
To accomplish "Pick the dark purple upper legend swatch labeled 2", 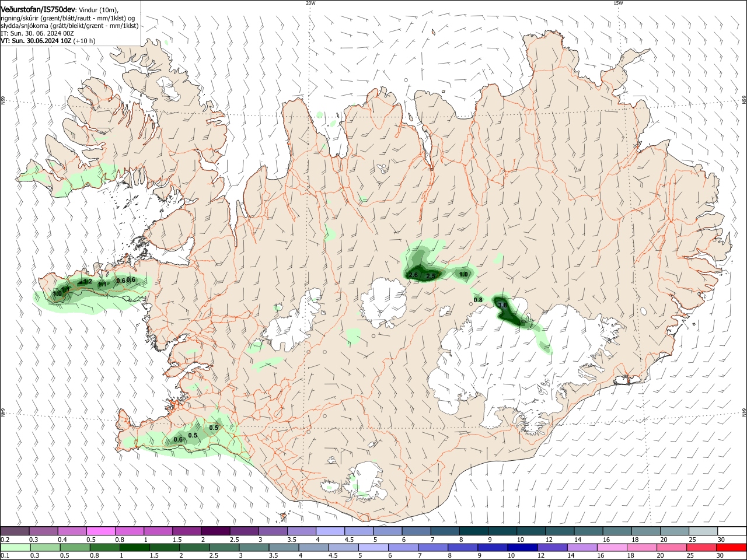I will point(215,531).
